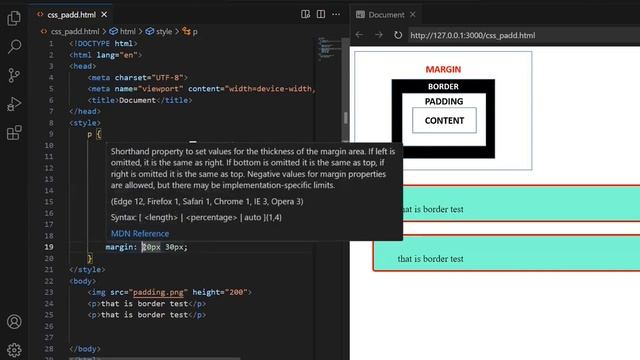This screenshot has height=360, width=640.
Task: Close the Document preview tab
Action: point(413,15)
